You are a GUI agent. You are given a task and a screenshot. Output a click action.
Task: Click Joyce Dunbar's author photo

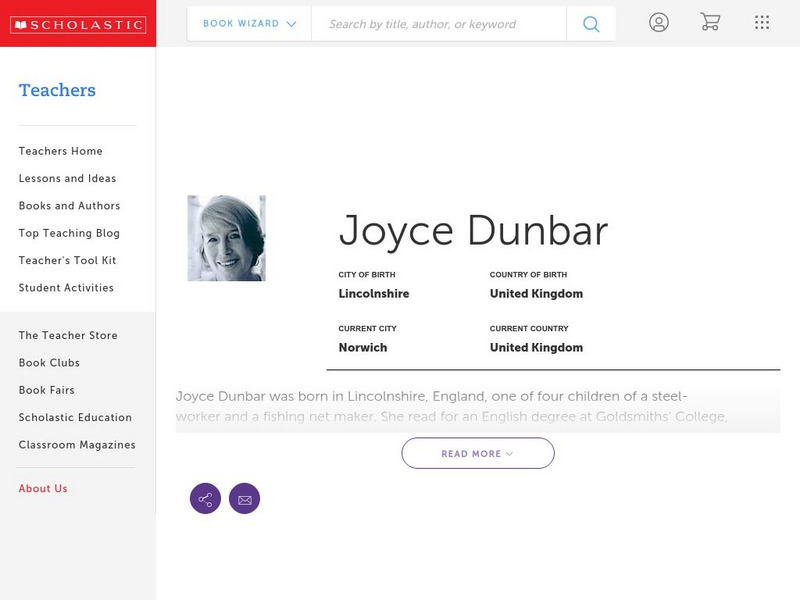click(226, 238)
